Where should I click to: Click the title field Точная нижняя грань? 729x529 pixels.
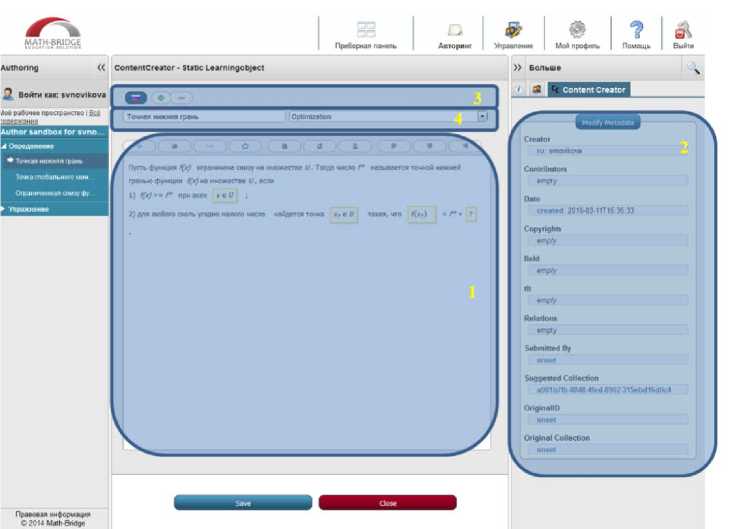(x=205, y=117)
